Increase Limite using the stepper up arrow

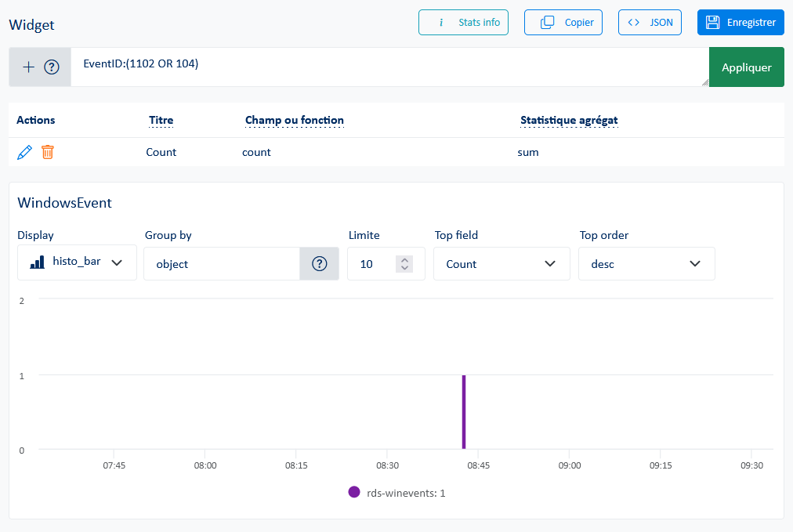point(406,259)
